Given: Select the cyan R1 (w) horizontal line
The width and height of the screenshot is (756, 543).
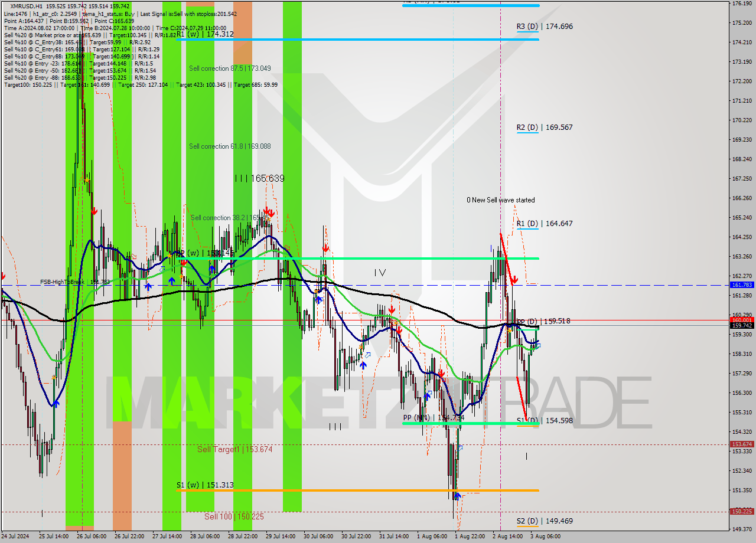Looking at the screenshot, I should point(357,40).
